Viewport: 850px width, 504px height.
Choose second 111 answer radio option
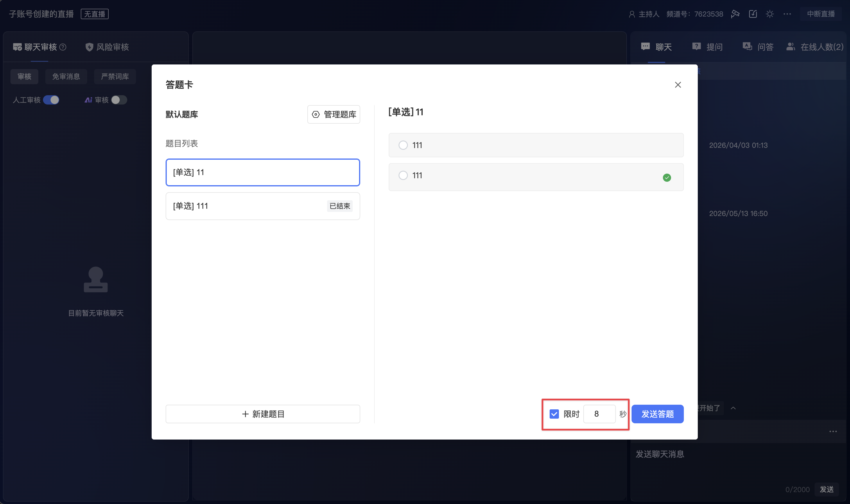point(403,176)
